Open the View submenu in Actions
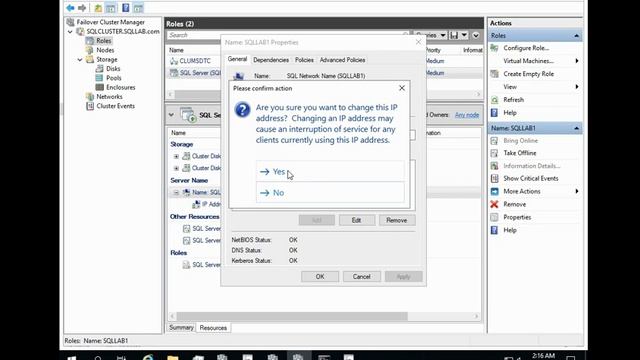This screenshot has width=640, height=360. pyautogui.click(x=510, y=87)
